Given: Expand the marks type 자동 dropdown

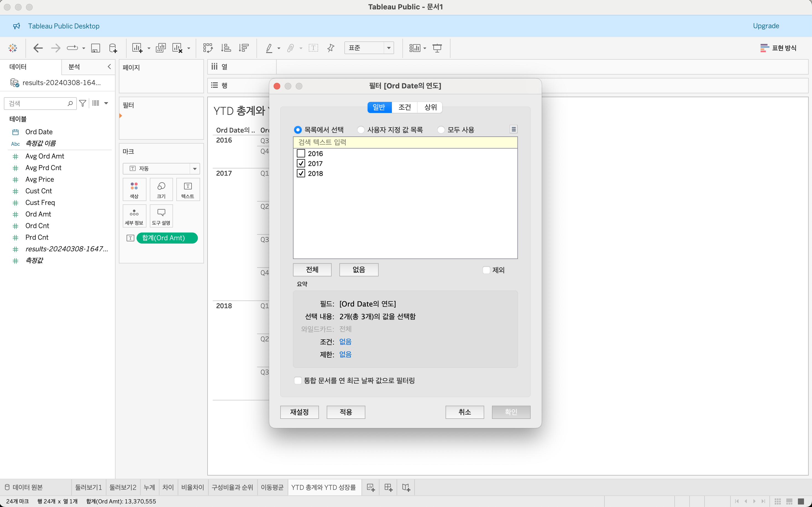Looking at the screenshot, I should coord(195,169).
